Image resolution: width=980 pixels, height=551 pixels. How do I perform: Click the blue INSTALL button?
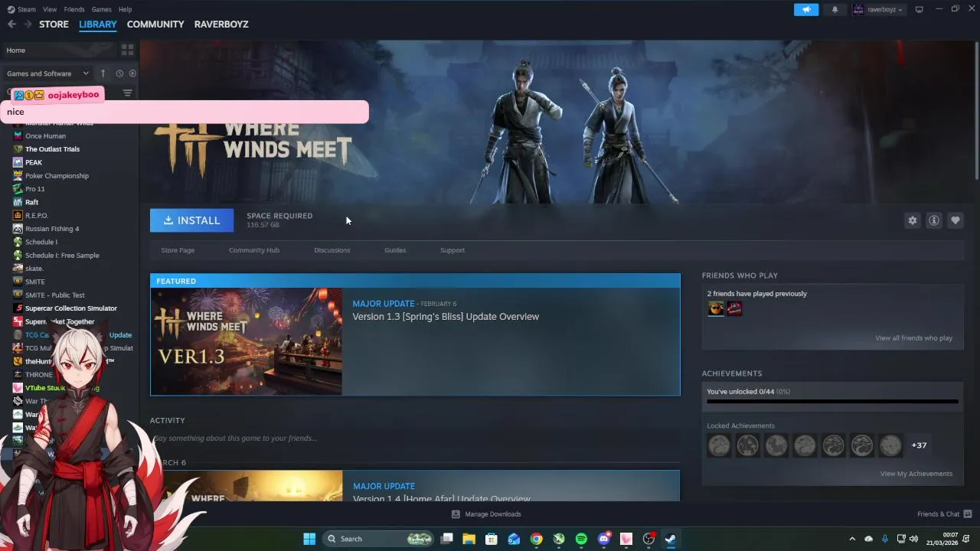coord(191,220)
